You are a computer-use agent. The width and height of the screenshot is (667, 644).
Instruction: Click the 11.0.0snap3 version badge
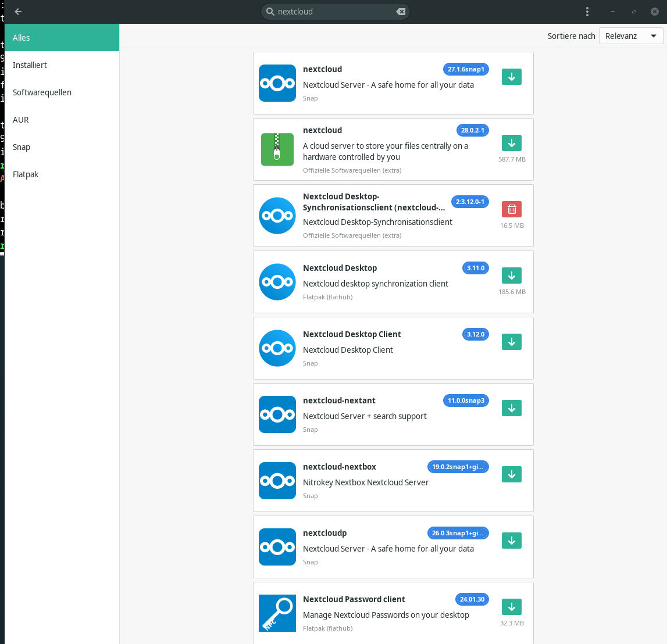[x=466, y=401]
